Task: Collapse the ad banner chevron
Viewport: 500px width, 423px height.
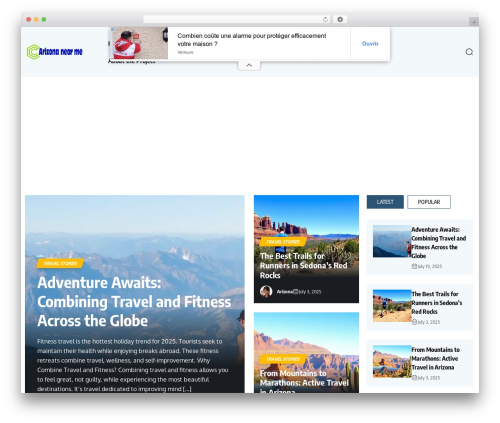Action: pos(249,65)
